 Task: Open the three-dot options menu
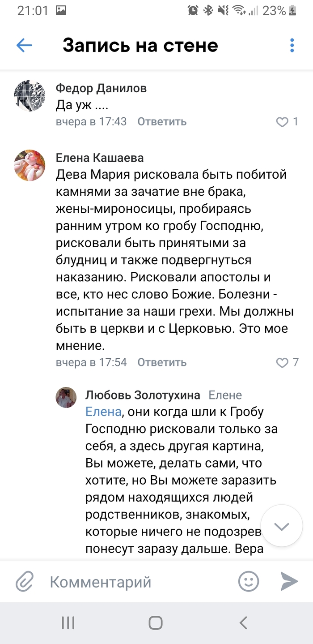[292, 45]
